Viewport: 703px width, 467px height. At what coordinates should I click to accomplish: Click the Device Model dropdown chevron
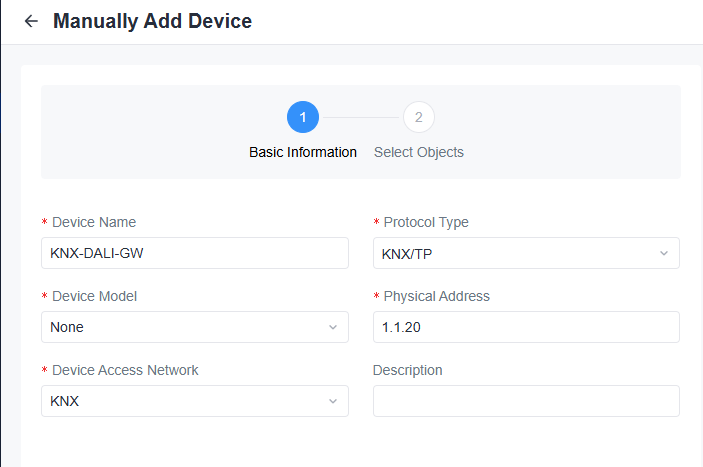click(x=333, y=327)
